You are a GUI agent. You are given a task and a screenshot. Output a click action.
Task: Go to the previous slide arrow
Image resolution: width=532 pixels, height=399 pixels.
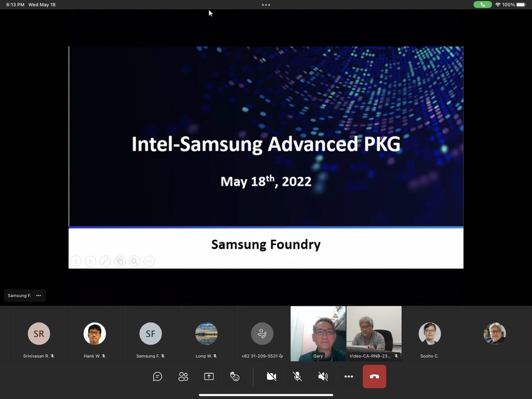click(x=76, y=261)
